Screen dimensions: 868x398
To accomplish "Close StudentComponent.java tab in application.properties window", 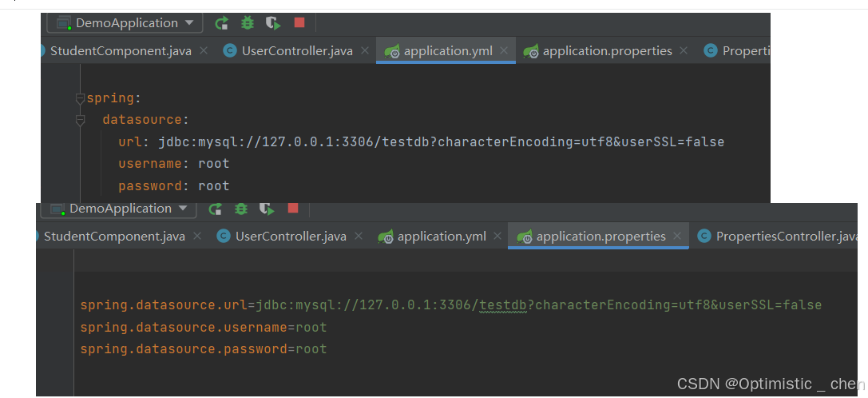I will (197, 237).
